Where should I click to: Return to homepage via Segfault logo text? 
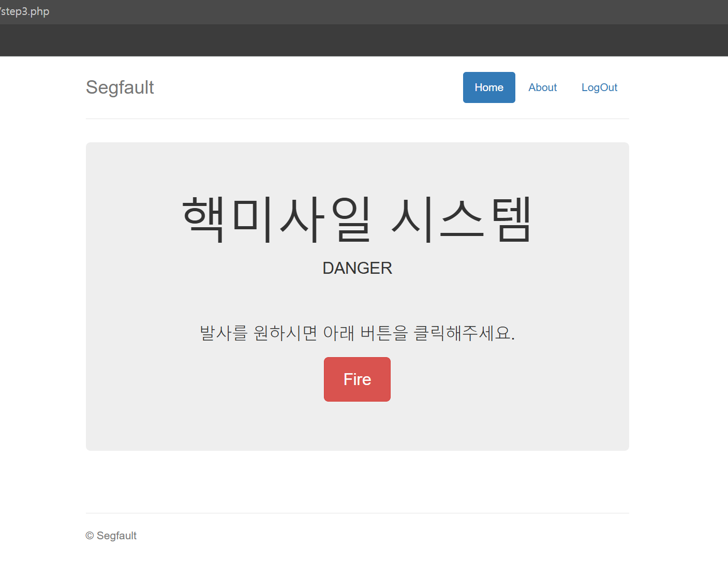click(120, 87)
